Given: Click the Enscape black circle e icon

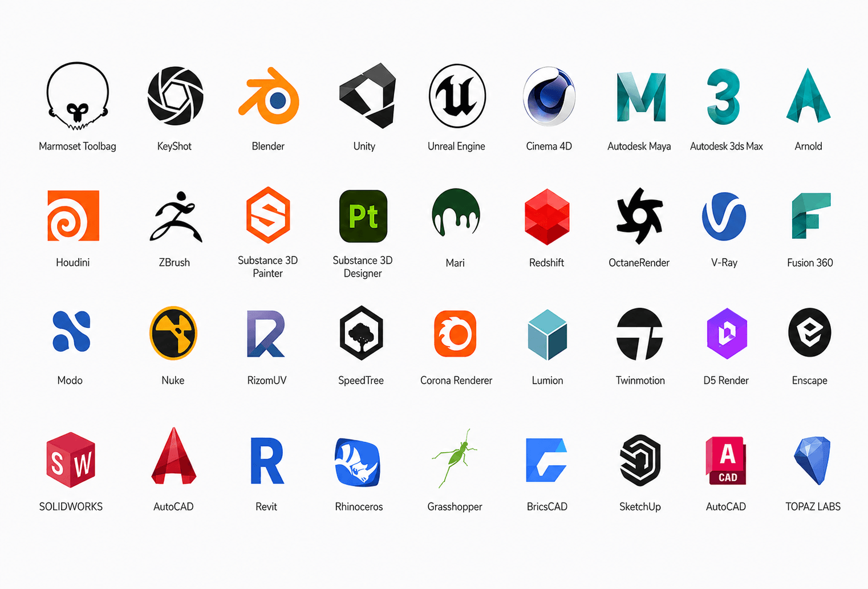Looking at the screenshot, I should point(810,332).
